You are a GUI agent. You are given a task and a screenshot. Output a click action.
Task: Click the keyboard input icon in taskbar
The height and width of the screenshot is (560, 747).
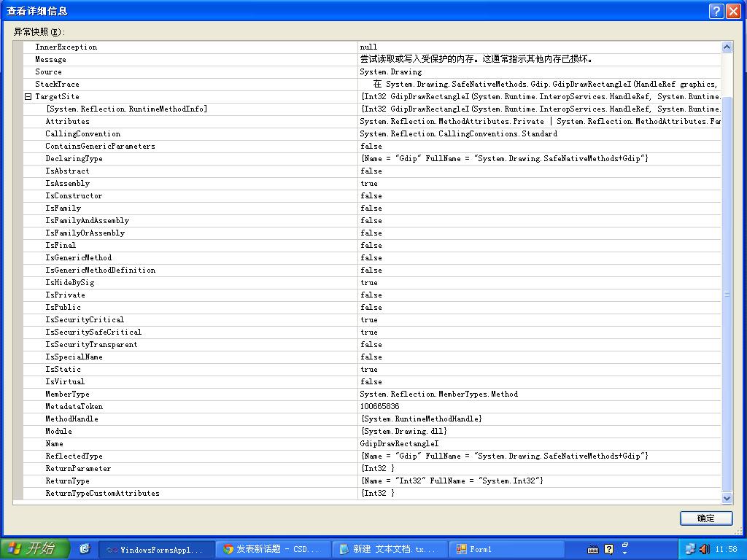pos(592,550)
